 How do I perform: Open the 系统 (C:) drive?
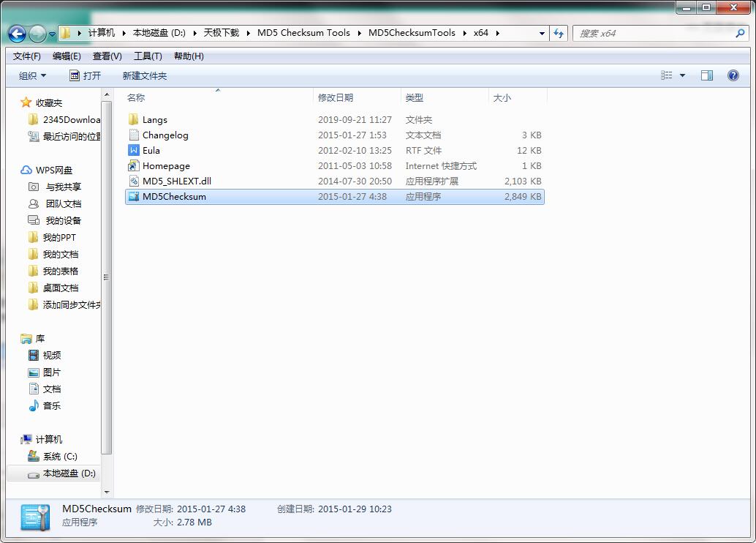(x=53, y=456)
